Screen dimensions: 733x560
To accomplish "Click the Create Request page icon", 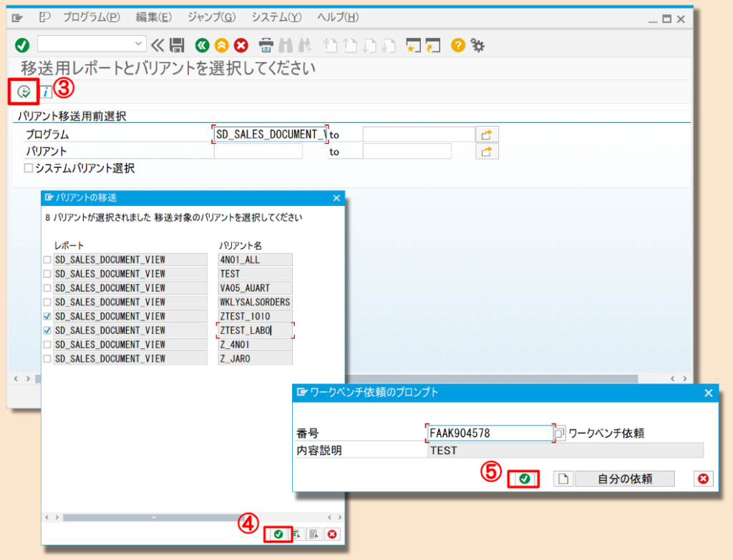I will [563, 478].
